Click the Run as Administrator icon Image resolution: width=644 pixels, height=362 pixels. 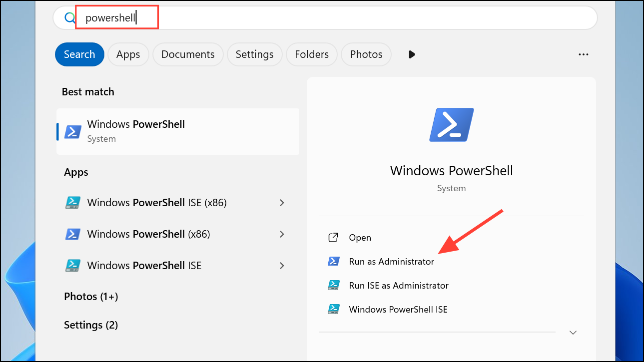pyautogui.click(x=333, y=261)
